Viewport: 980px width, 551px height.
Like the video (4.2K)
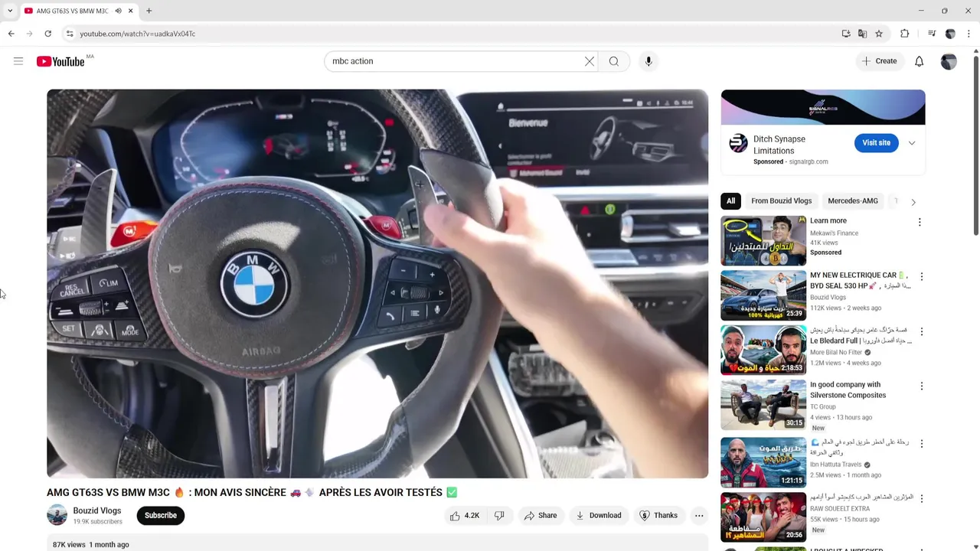(465, 516)
